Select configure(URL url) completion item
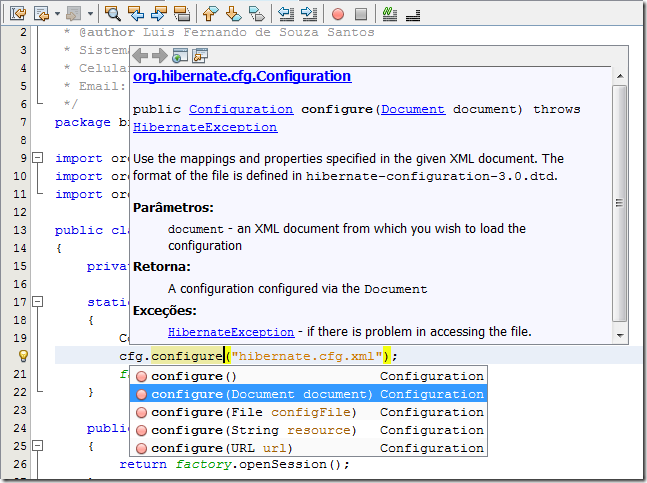 point(221,448)
